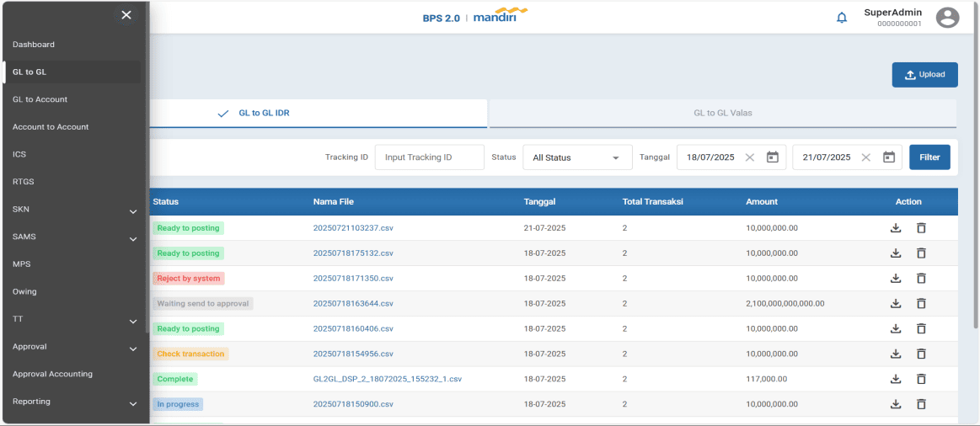Focus the Input Tracking ID field
This screenshot has height=426, width=980.
430,157
